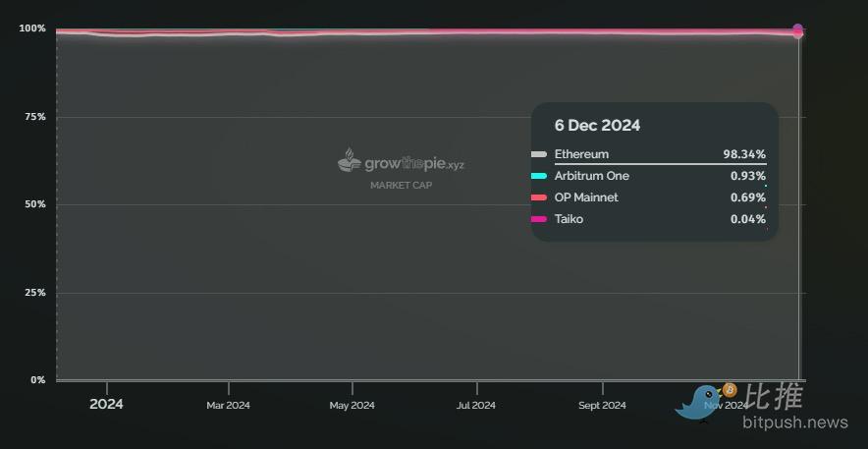The width and height of the screenshot is (868, 449).
Task: Click the 'MARKET CAP' chart caption
Action: 402,186
